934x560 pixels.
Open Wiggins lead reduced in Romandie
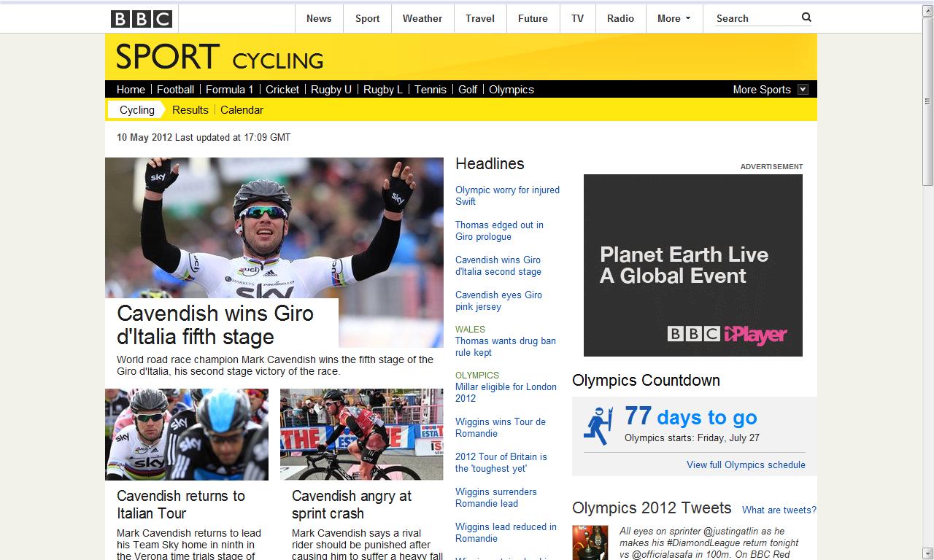click(506, 532)
